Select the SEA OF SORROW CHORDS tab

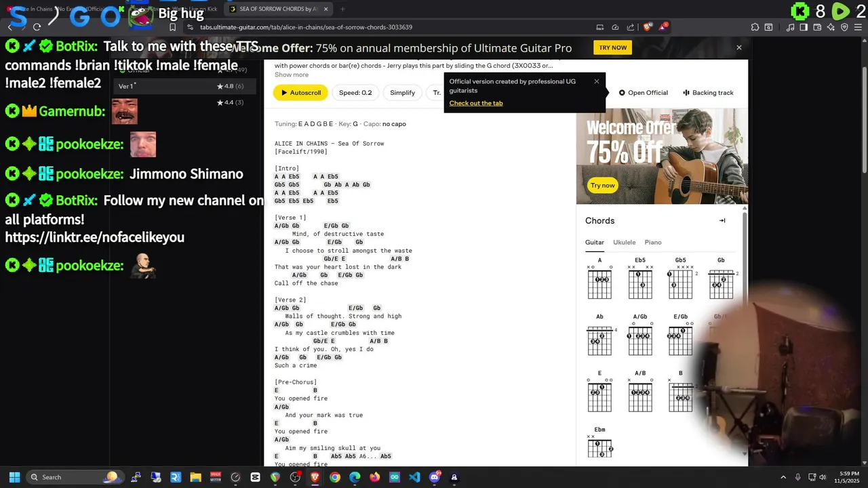(278, 9)
